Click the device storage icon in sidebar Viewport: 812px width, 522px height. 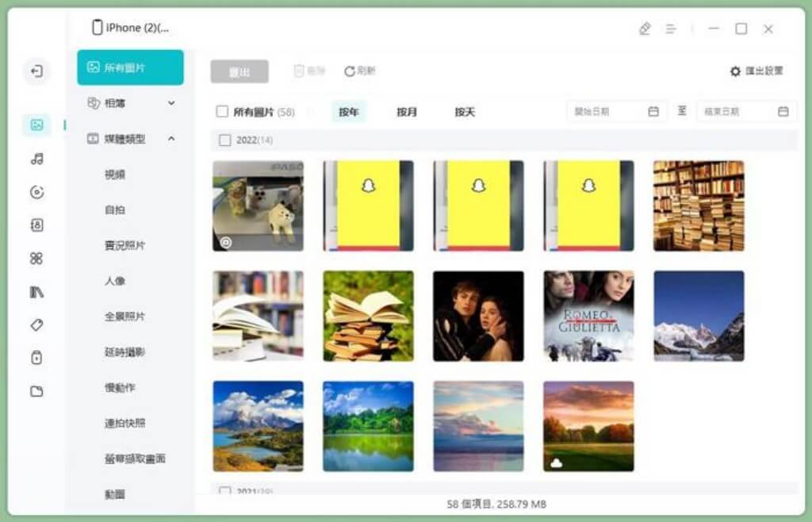pos(36,358)
